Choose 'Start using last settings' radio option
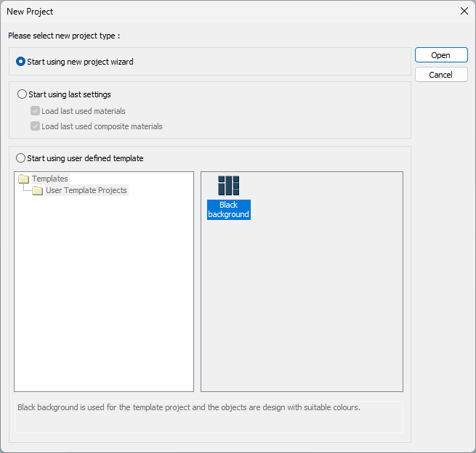 tap(22, 94)
